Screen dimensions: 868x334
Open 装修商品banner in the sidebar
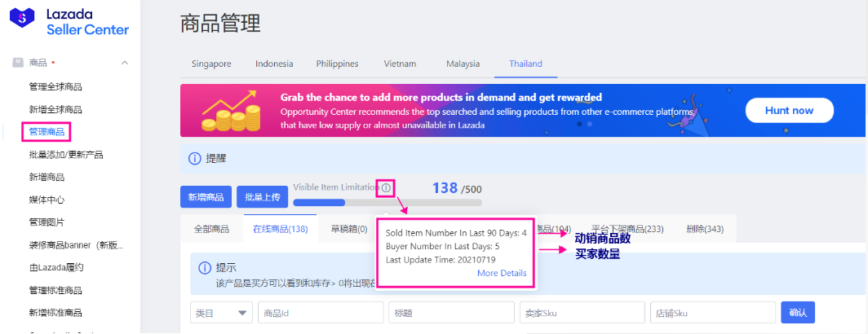[76, 245]
